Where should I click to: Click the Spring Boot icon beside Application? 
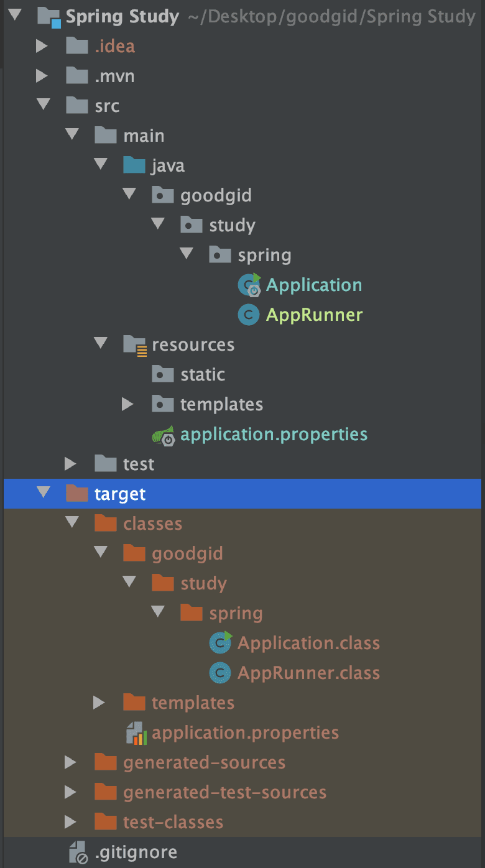[x=251, y=284]
